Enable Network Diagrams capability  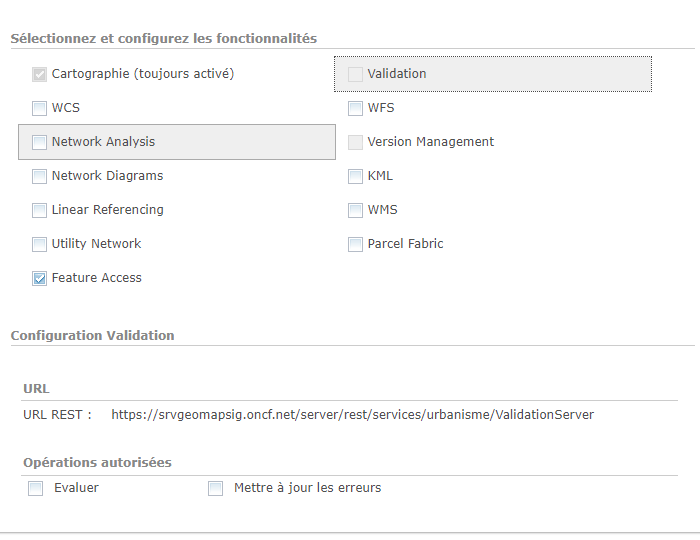click(x=39, y=176)
